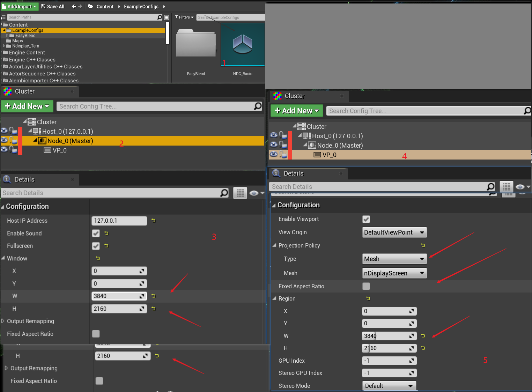Viewport: 532px width, 392px height.
Task: Collapse Node_0 (Master) in right tree
Action: (305, 145)
